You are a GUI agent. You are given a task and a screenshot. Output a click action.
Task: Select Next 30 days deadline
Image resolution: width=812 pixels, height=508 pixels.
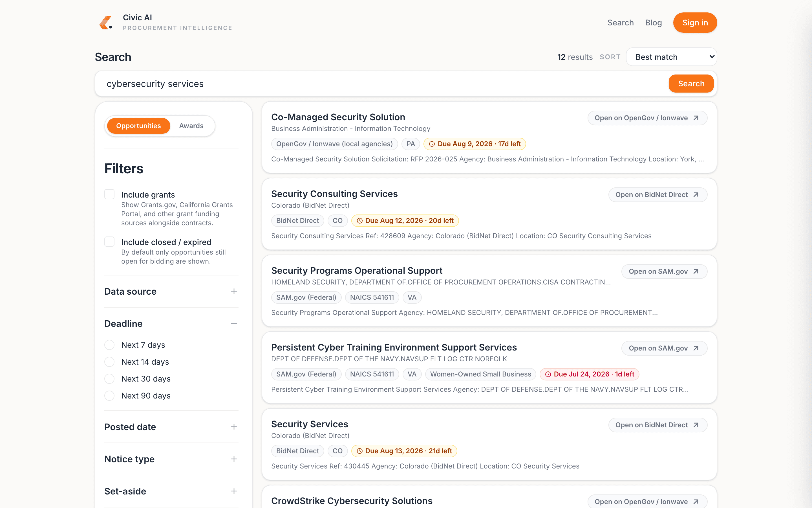109,379
